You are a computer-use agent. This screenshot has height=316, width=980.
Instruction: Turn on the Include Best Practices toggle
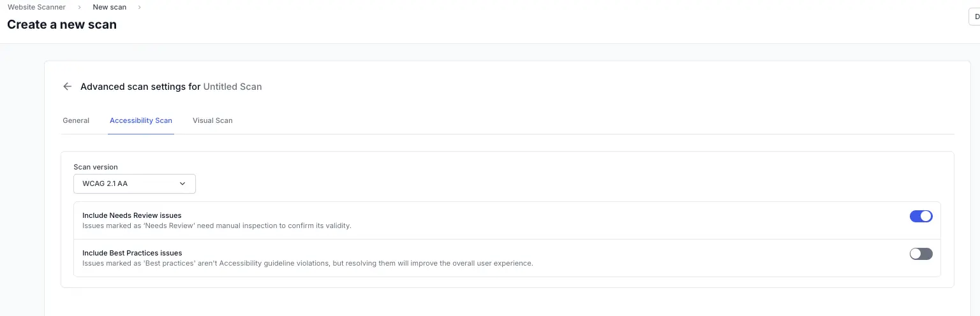[x=921, y=254]
